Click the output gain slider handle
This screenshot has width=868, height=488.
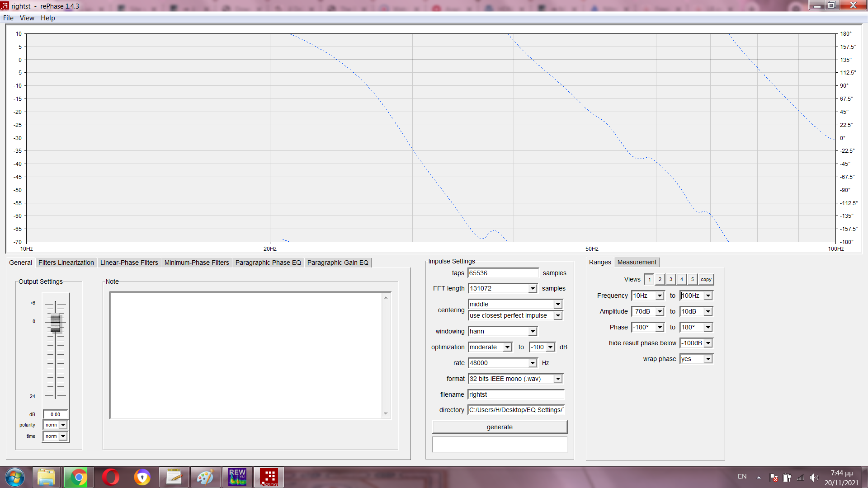point(55,322)
